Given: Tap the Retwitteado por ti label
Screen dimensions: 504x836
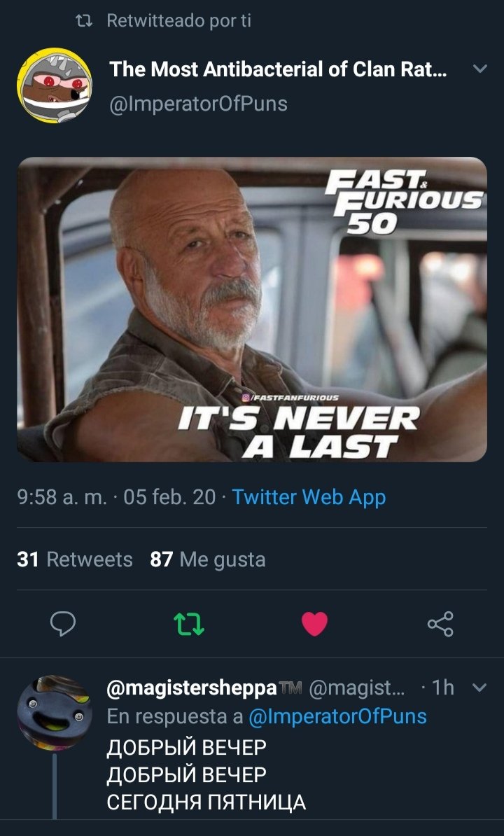Looking at the screenshot, I should pos(179,20).
